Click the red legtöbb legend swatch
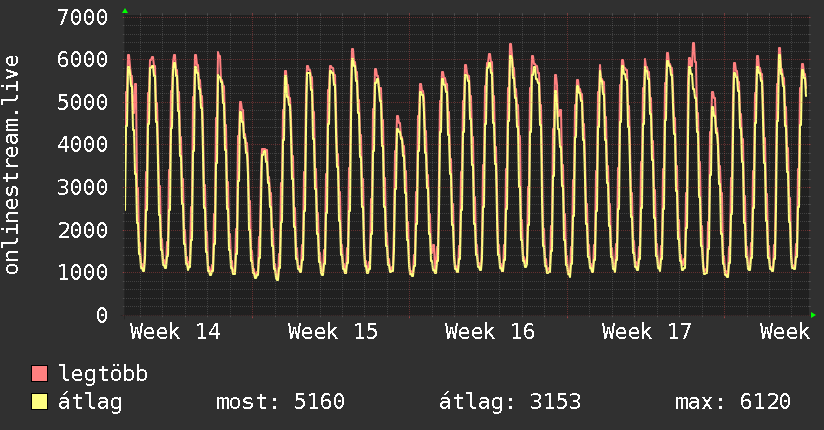This screenshot has width=824, height=430. pos(40,374)
